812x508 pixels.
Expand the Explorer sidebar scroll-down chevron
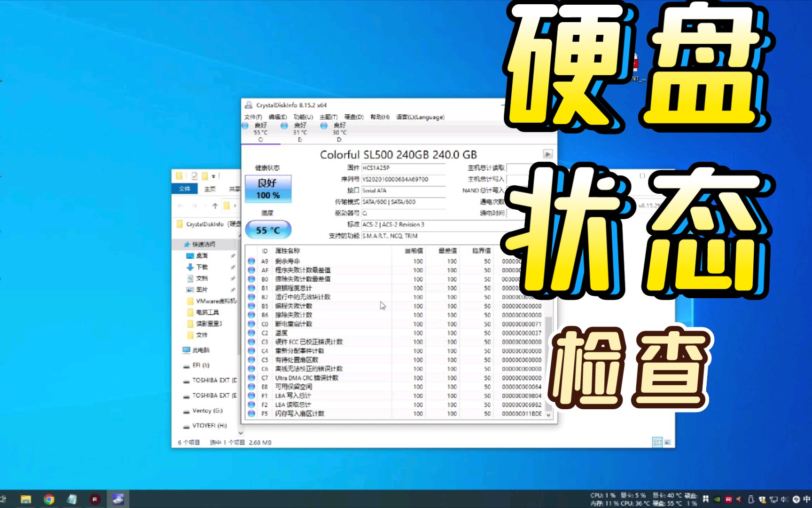[x=241, y=433]
